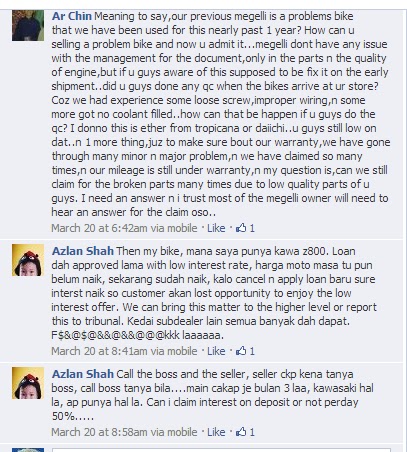Open the partially visible avatar at bottom

(x=28, y=450)
